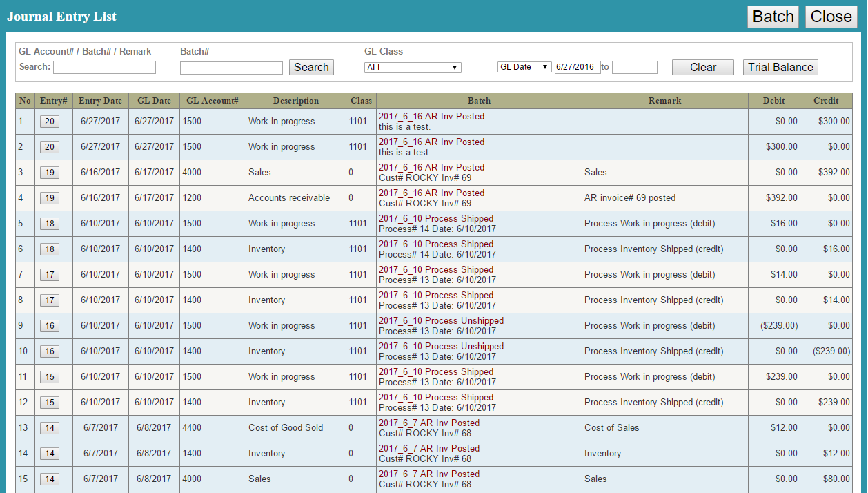Open entry 18 for row 5
Viewport: 868px width, 493px height.
pos(49,224)
